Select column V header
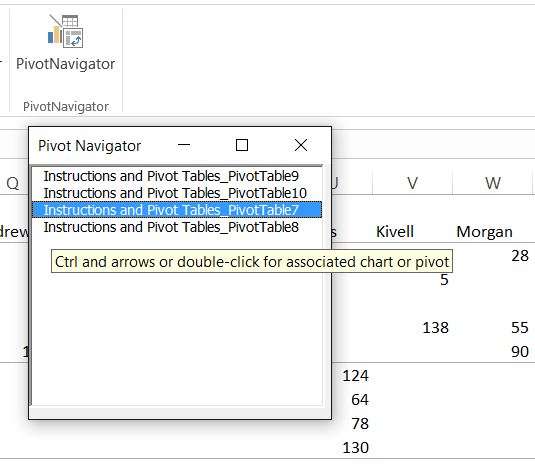The width and height of the screenshot is (535, 476). [x=412, y=183]
